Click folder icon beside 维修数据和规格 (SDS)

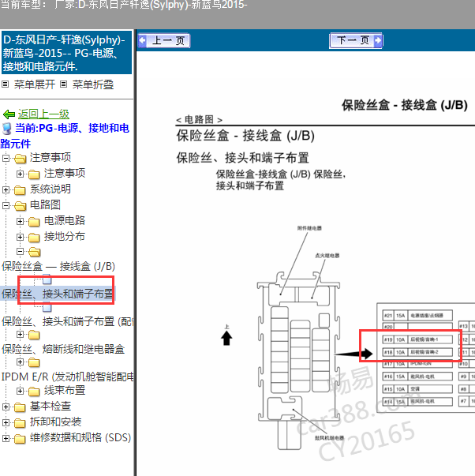(x=20, y=439)
